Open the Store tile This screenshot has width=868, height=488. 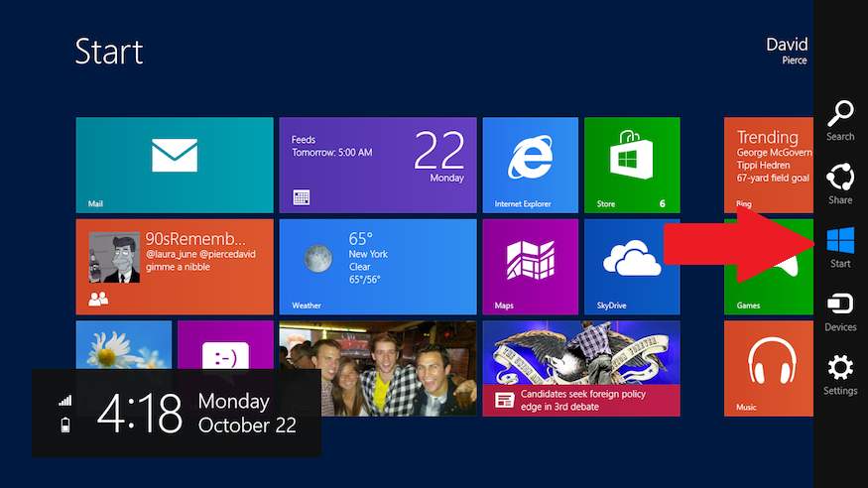[x=632, y=165]
